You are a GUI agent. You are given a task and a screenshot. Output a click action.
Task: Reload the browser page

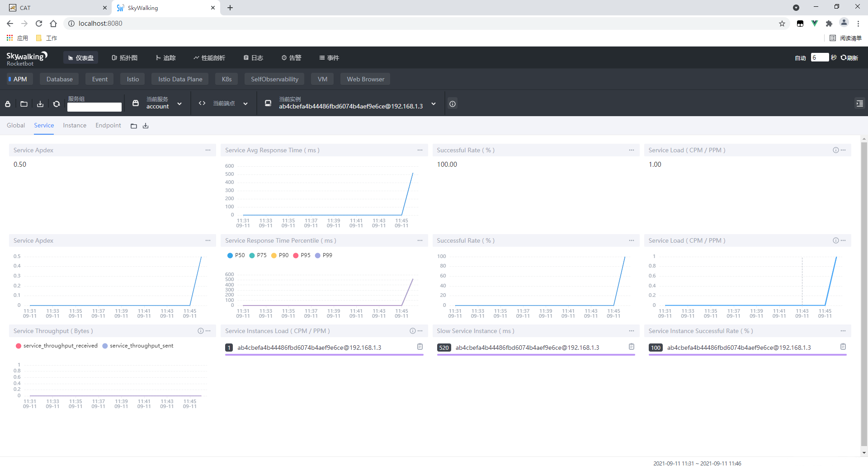pyautogui.click(x=39, y=23)
